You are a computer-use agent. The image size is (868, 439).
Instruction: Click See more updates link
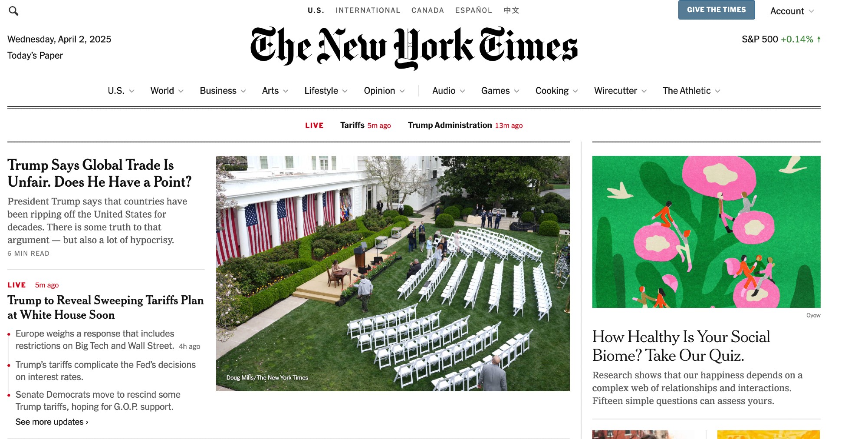(x=52, y=422)
